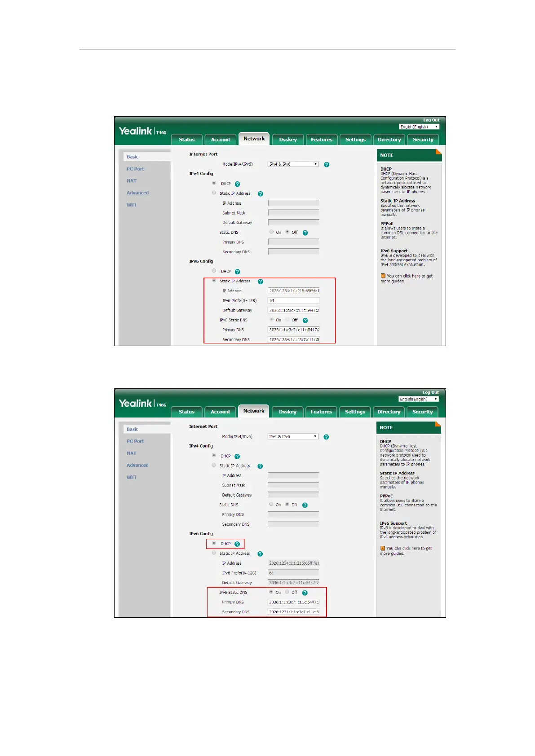The height and width of the screenshot is (756, 535).
Task: Click the Yealink logo in the upper screenshot
Action: coord(136,131)
